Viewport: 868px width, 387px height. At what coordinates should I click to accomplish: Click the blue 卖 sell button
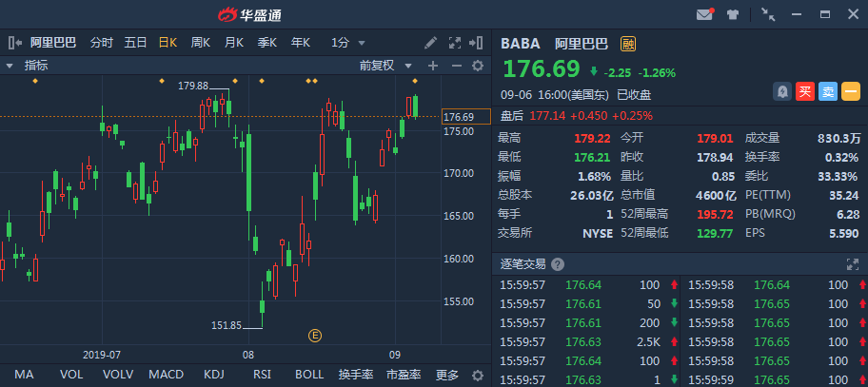point(827,91)
